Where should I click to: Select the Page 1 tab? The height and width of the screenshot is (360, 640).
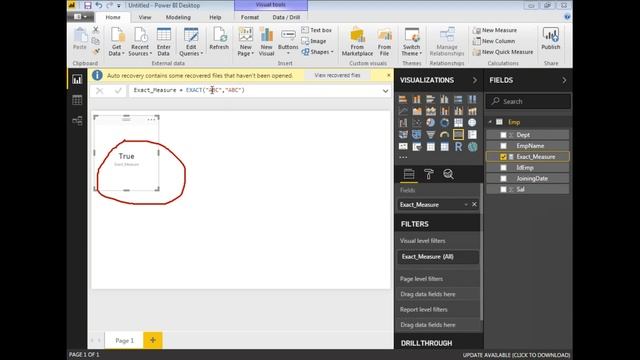coord(124,340)
